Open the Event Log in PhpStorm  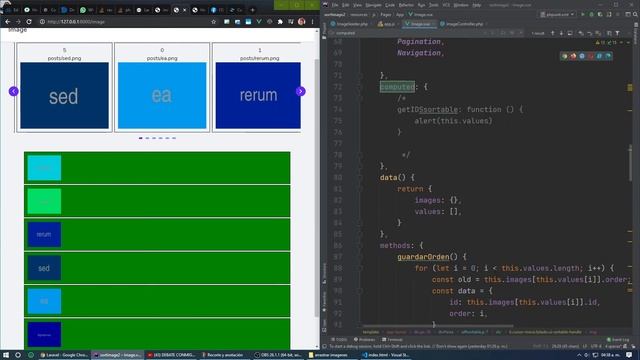click(x=618, y=340)
